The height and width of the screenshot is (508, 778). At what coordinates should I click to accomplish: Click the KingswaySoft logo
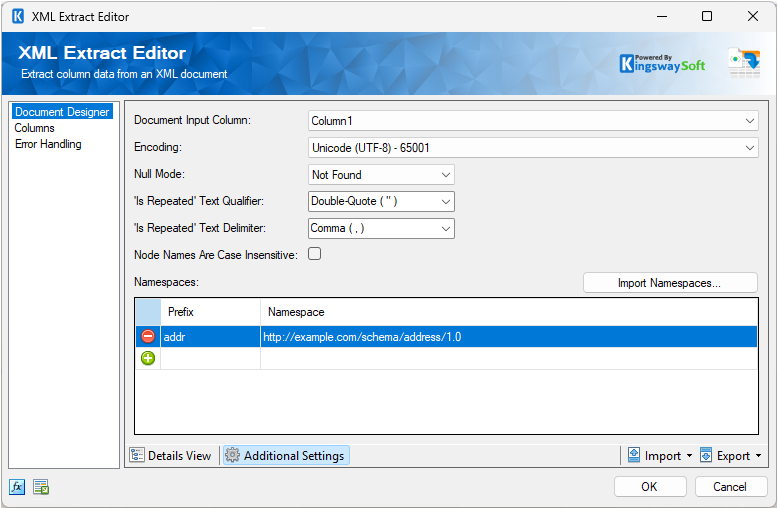tap(662, 64)
